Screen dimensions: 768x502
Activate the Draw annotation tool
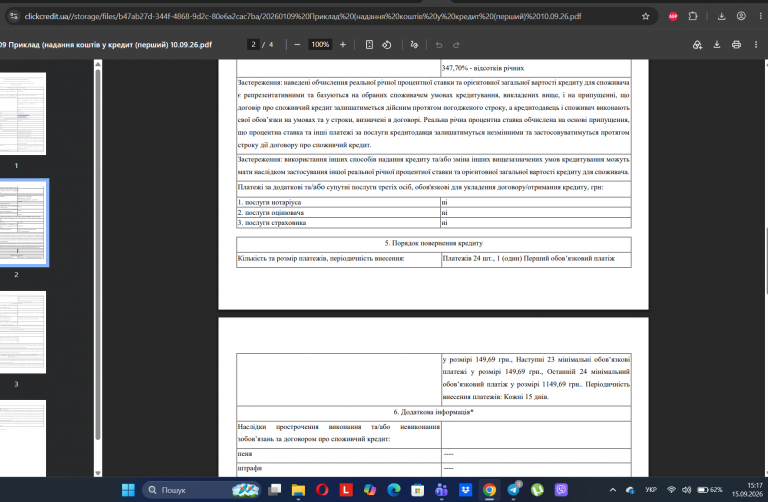point(414,45)
